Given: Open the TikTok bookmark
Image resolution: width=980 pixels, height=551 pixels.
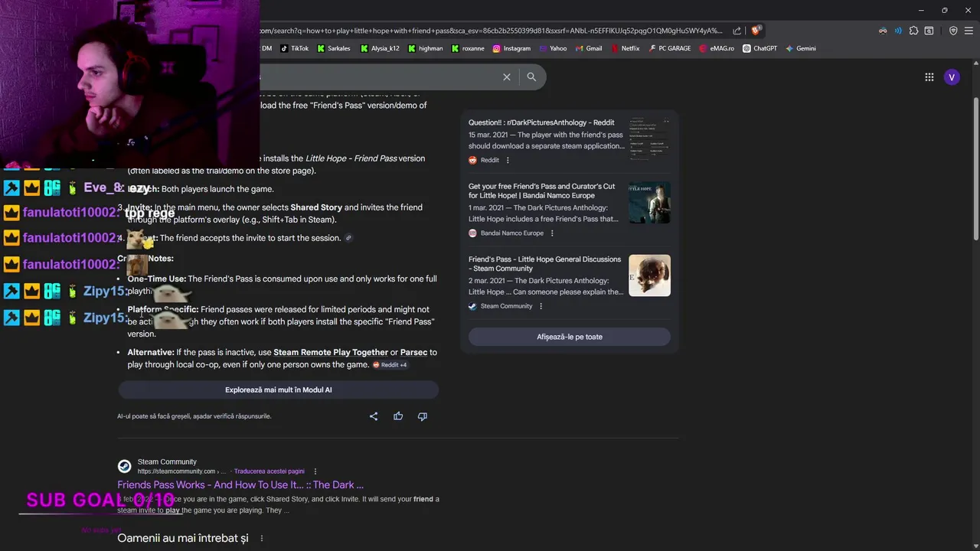Looking at the screenshot, I should pyautogui.click(x=295, y=48).
